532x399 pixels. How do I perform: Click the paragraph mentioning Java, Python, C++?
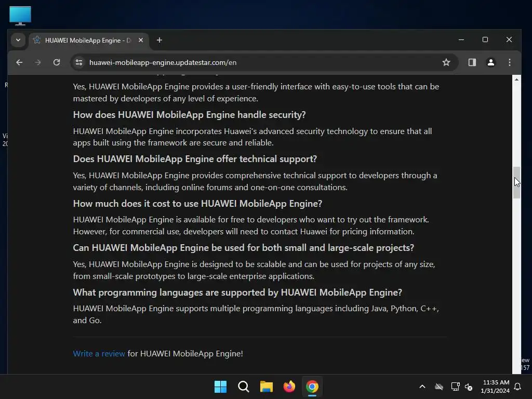(256, 314)
